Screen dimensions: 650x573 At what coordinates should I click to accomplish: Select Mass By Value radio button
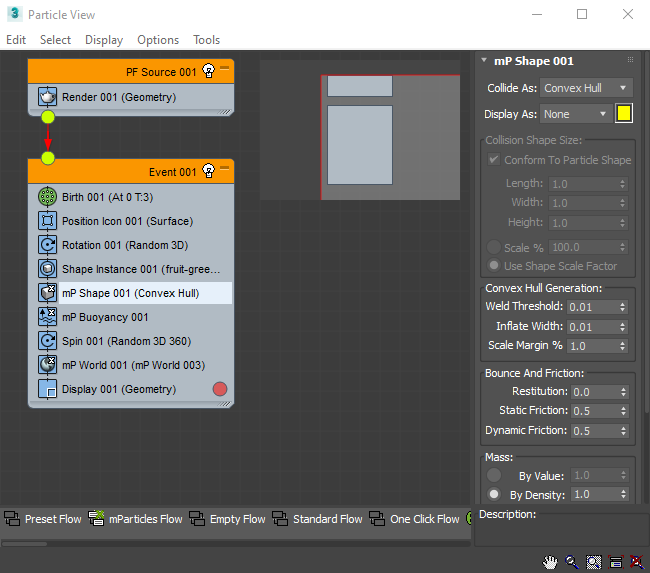(x=493, y=475)
